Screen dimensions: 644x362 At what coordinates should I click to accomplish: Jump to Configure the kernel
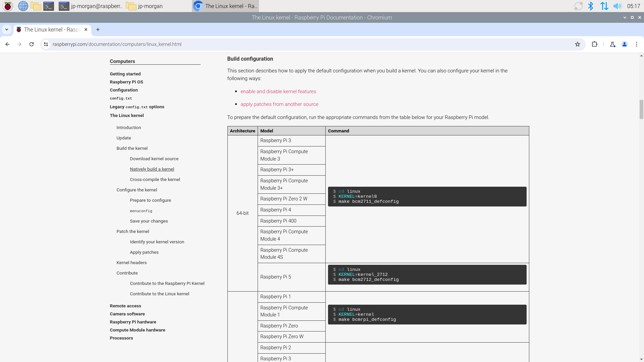(137, 190)
